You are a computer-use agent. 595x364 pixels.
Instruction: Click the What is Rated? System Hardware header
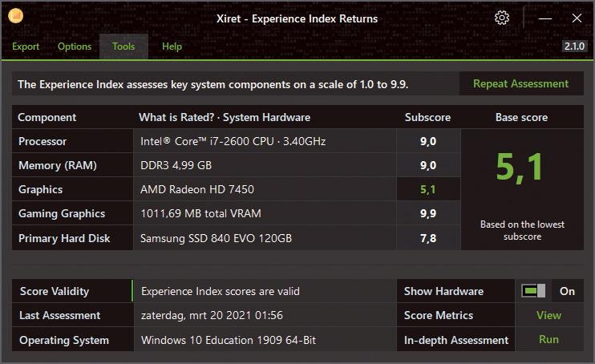pos(225,117)
